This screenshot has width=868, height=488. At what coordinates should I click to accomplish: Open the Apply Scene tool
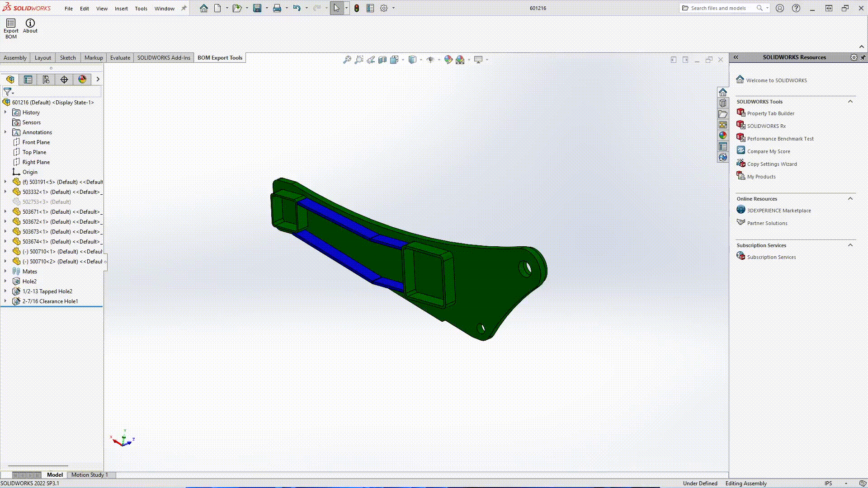click(x=460, y=59)
